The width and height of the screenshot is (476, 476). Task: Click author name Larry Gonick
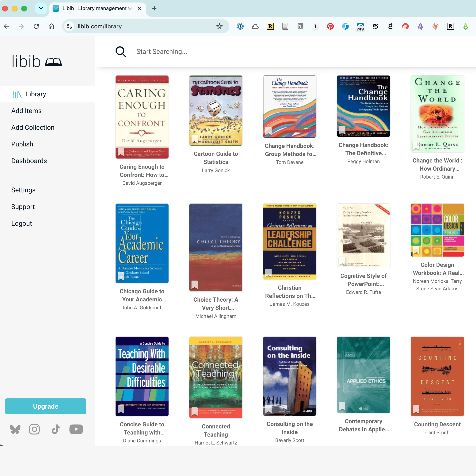point(216,170)
